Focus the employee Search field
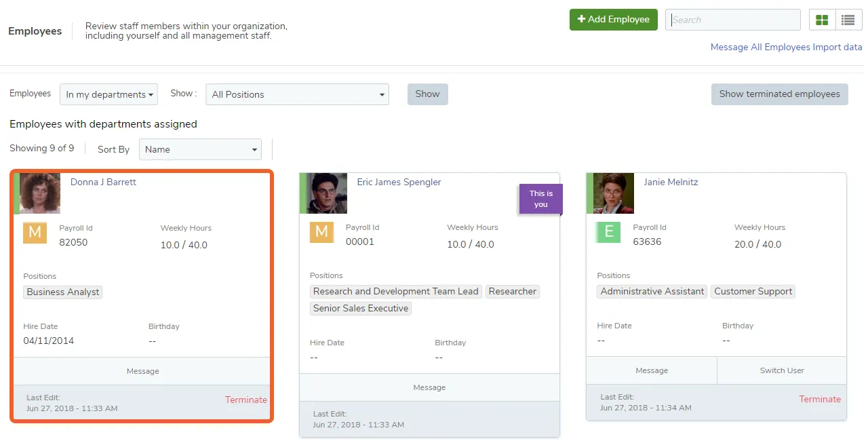The height and width of the screenshot is (443, 868). (x=733, y=20)
